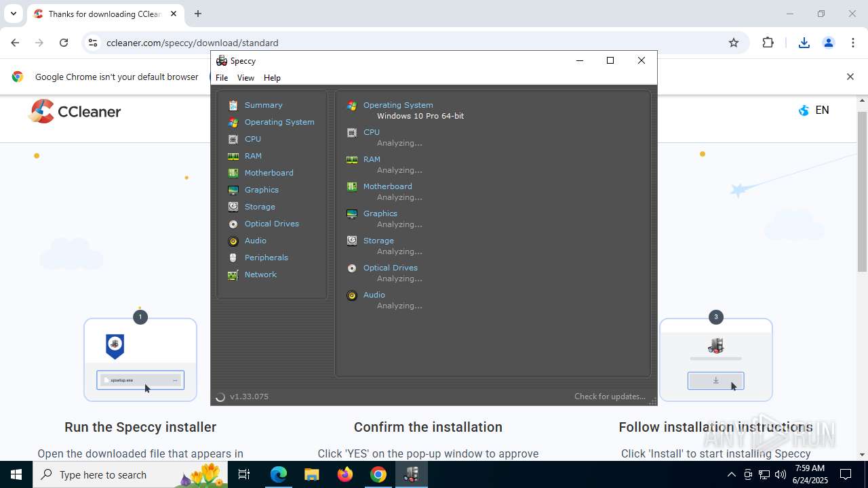Select the Operating System section

pyautogui.click(x=279, y=122)
